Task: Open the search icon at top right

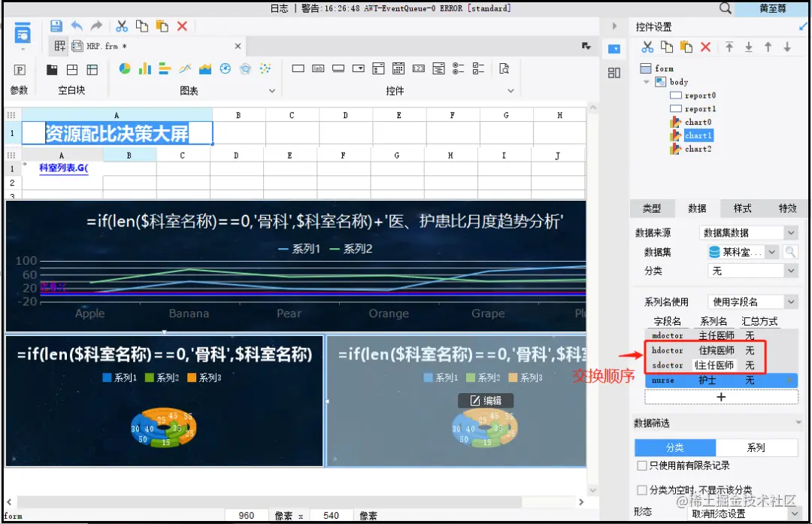Action: (726, 8)
